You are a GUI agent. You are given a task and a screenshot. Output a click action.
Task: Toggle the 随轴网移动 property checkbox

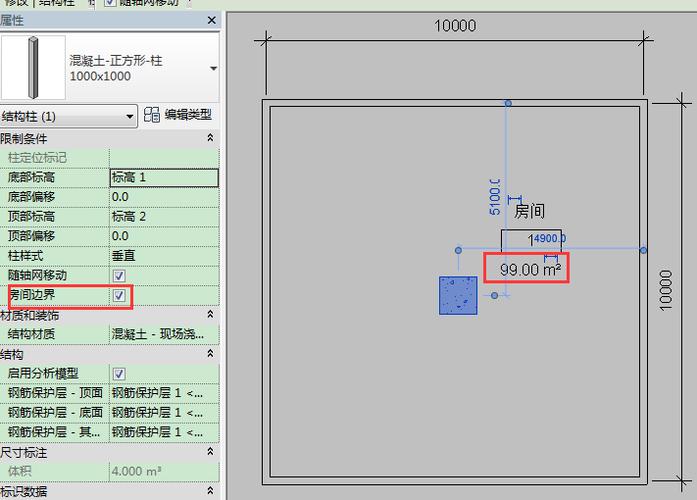tap(119, 275)
